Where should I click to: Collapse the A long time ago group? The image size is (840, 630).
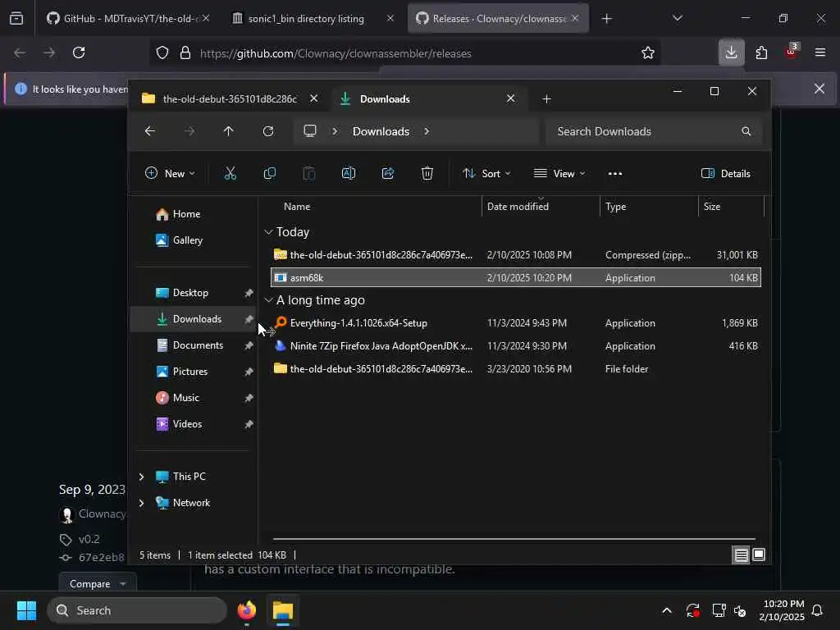tap(268, 300)
